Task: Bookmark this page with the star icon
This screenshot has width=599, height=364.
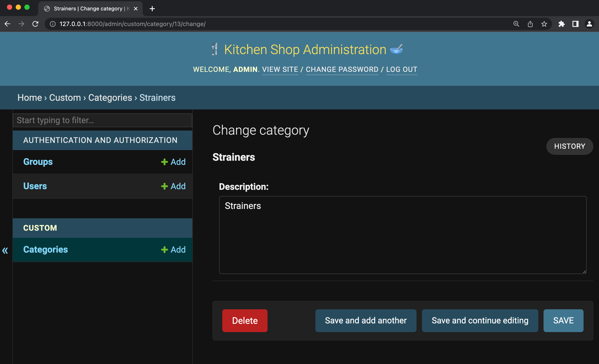Action: pyautogui.click(x=544, y=24)
